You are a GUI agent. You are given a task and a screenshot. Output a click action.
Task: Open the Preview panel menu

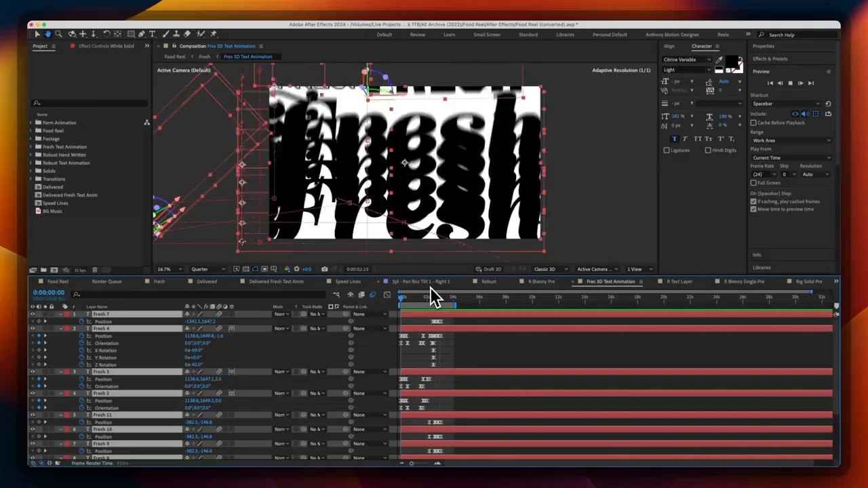[x=829, y=71]
